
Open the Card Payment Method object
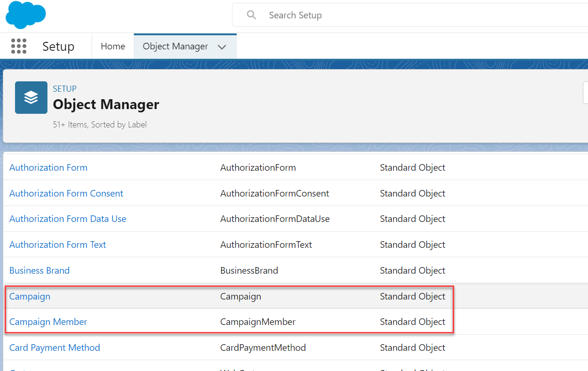pos(54,347)
